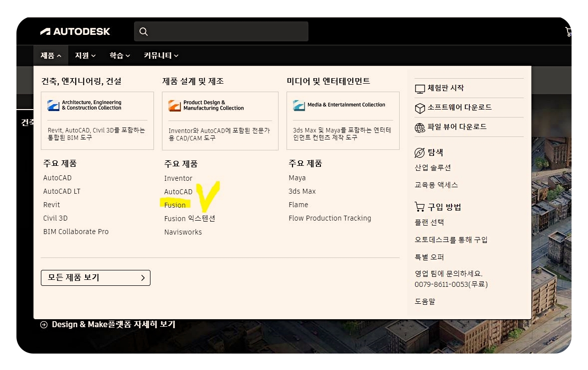Open 모든 제품 보기 button
Image resolution: width=588 pixels, height=370 pixels.
96,278
